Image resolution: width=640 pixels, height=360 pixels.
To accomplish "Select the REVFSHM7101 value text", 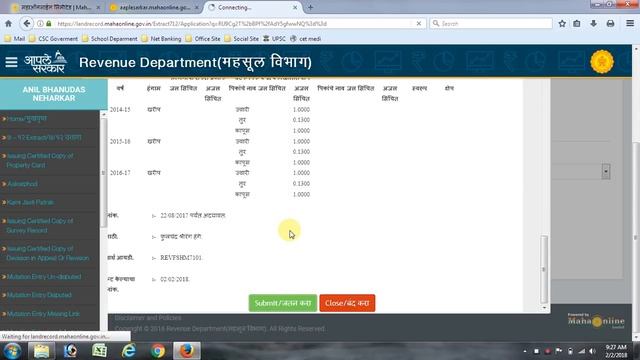I will click(181, 258).
